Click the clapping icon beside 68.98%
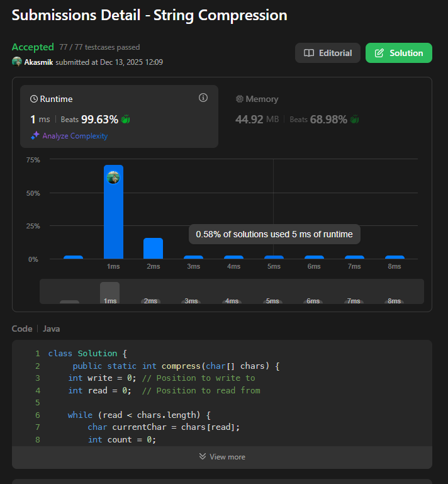The width and height of the screenshot is (448, 484). [x=354, y=119]
